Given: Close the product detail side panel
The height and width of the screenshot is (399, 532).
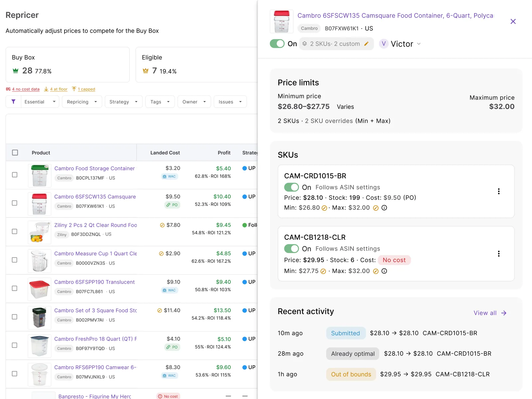Looking at the screenshot, I should (513, 22).
